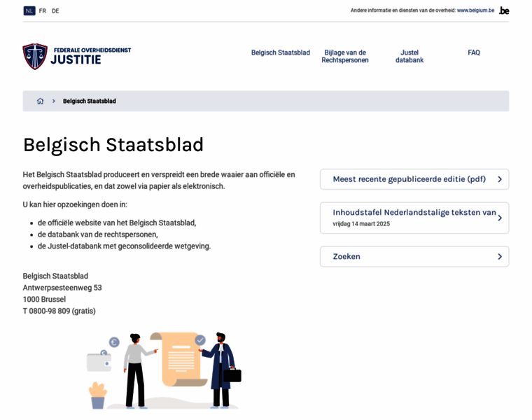The image size is (532, 420).
Task: Switch language to DE
Action: click(x=55, y=11)
